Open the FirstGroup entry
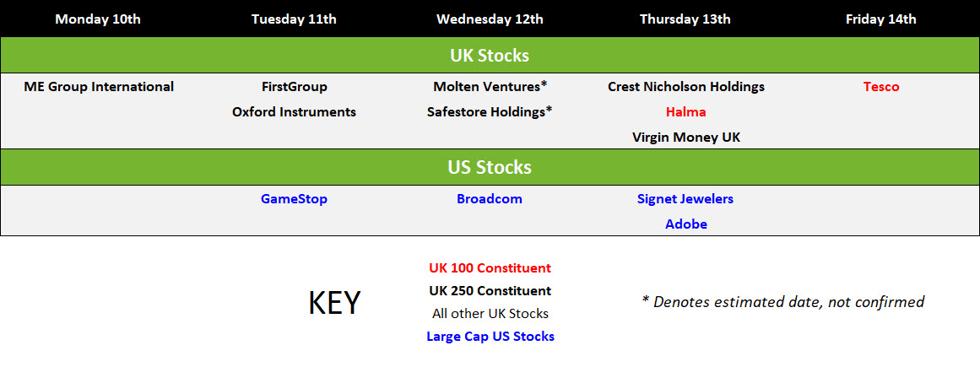Image resolution: width=980 pixels, height=367 pixels. [295, 87]
